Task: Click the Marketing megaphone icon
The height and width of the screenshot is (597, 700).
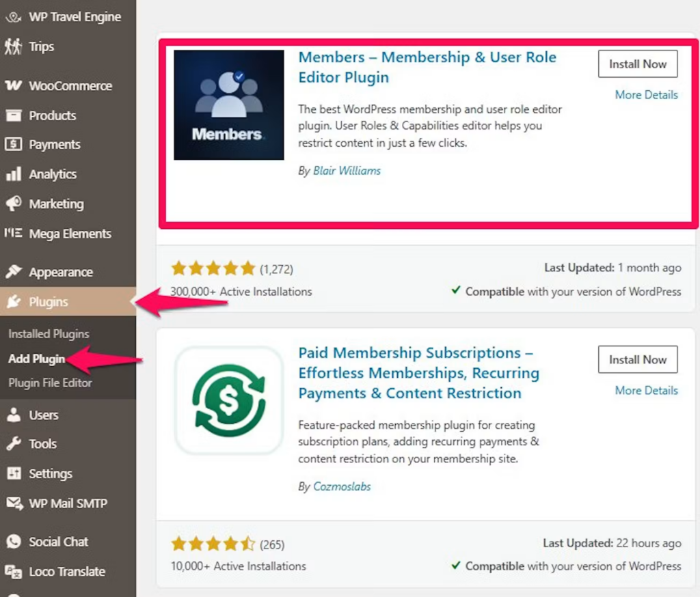Action: 14,204
